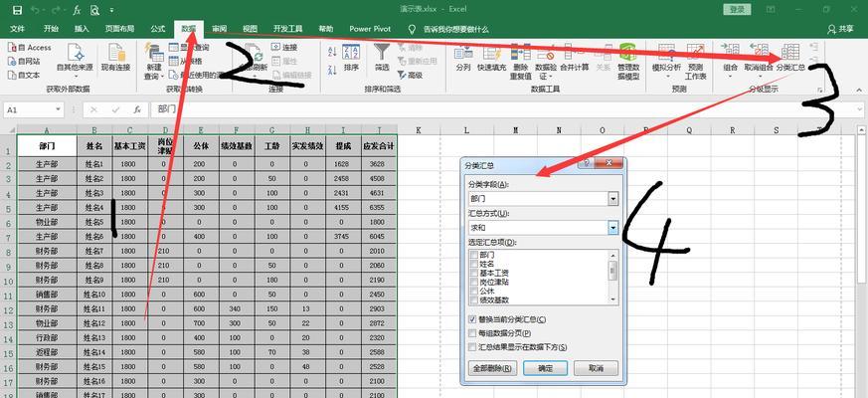Open the 汇总方式 dropdown showing 求和
868x398 pixels.
pyautogui.click(x=612, y=227)
